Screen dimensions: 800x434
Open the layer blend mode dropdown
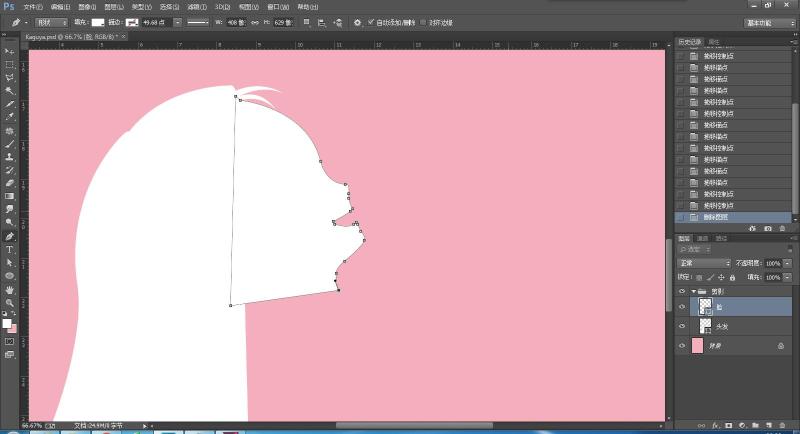(x=705, y=263)
